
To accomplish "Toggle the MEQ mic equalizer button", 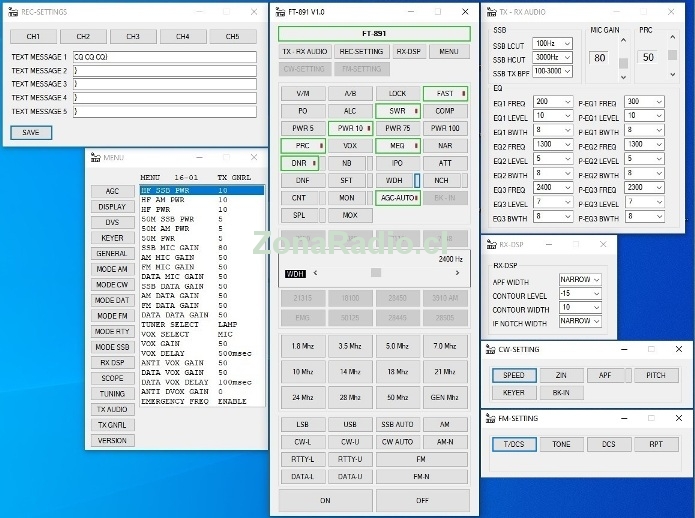I will click(398, 145).
